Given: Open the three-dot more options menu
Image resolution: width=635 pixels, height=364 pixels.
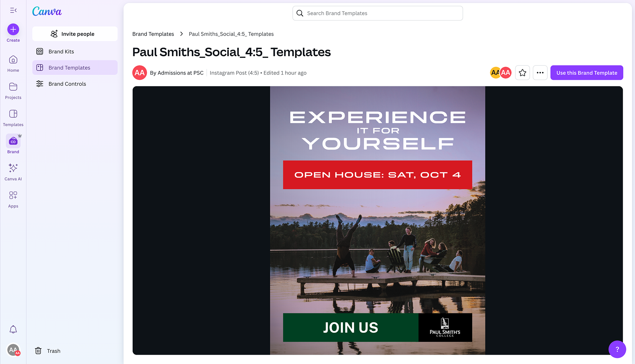Looking at the screenshot, I should (x=540, y=73).
